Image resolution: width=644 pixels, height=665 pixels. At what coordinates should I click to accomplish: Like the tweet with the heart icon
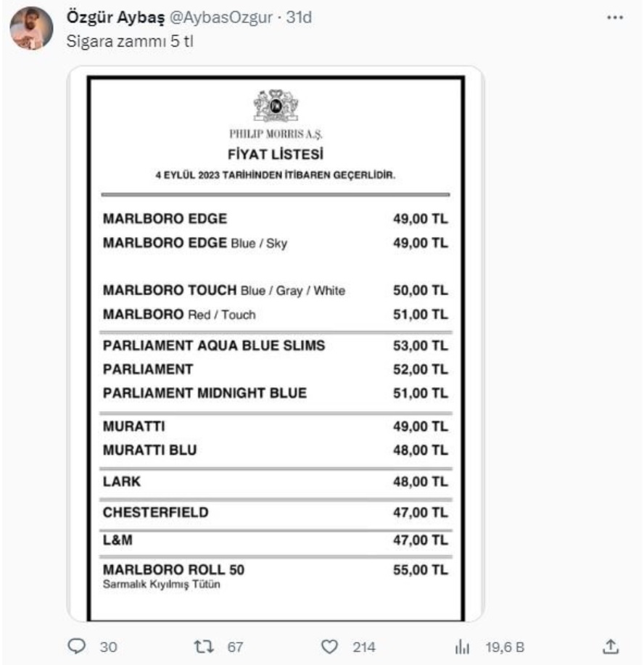tap(331, 646)
